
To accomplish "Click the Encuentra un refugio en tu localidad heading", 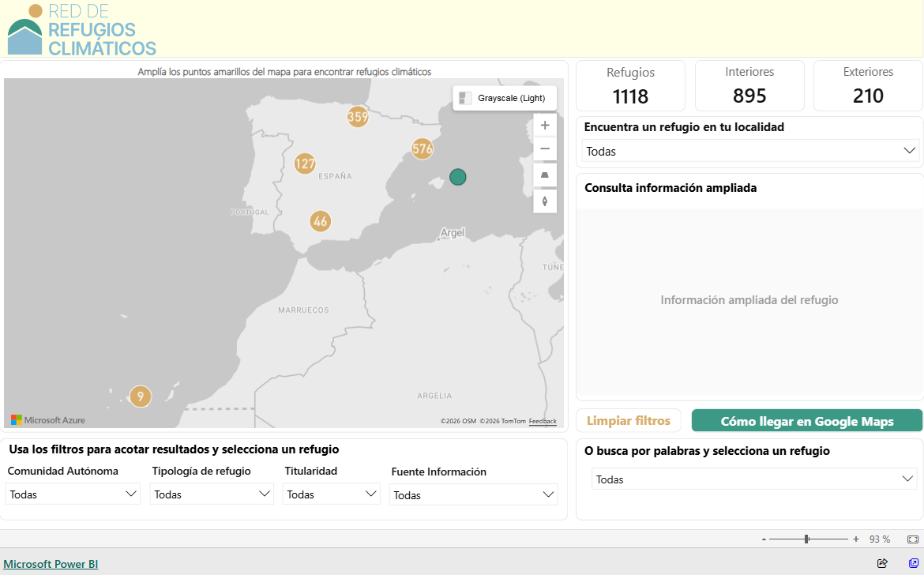I will pyautogui.click(x=684, y=127).
